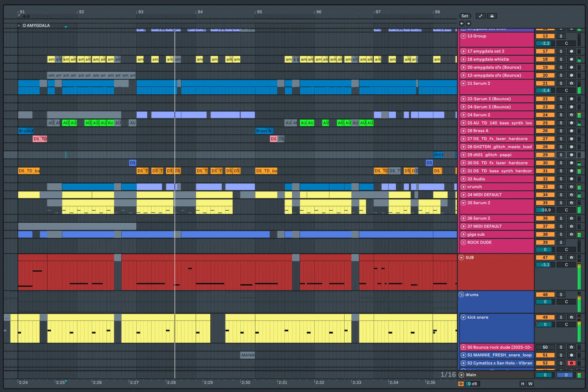Click the H height optimize button
Viewport: 588px width, 392px height.
[523, 384]
